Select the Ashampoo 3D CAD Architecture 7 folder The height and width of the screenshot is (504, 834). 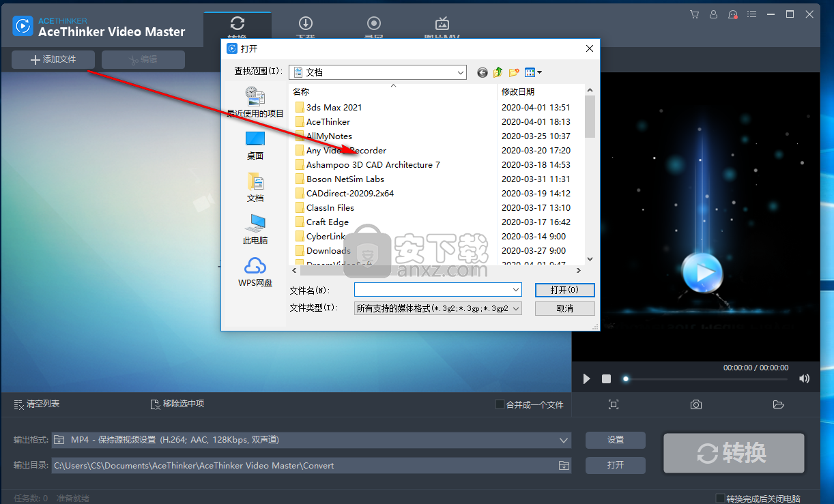click(367, 164)
